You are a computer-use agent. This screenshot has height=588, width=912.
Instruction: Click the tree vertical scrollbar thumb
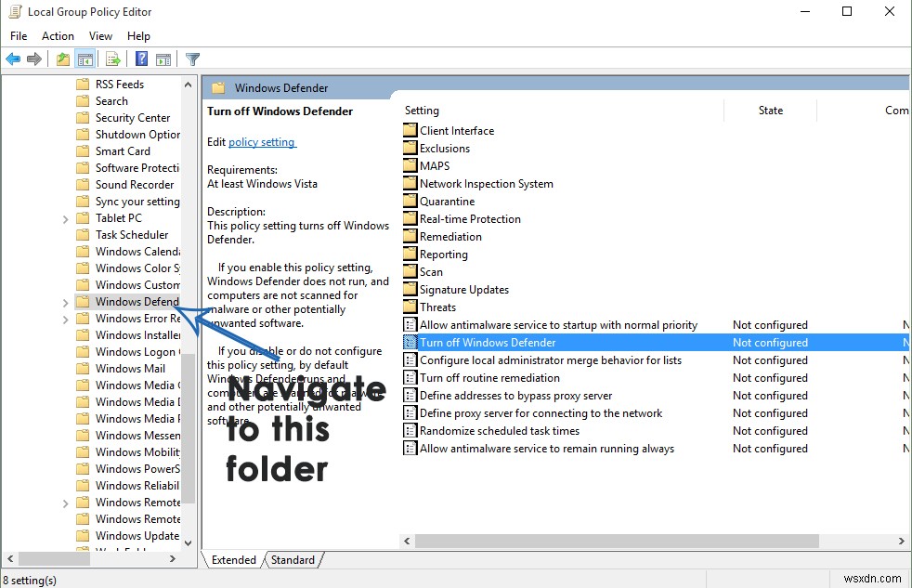(188, 427)
